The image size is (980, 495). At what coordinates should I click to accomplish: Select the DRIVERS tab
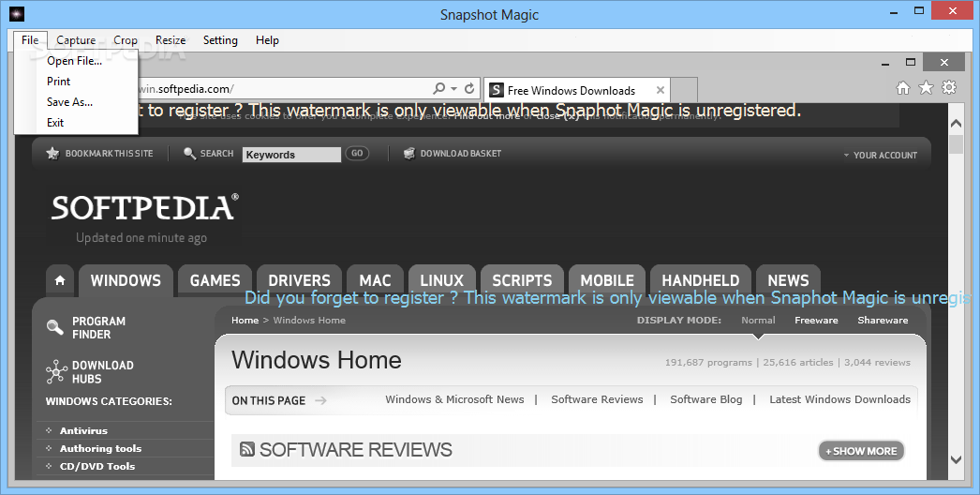coord(300,280)
